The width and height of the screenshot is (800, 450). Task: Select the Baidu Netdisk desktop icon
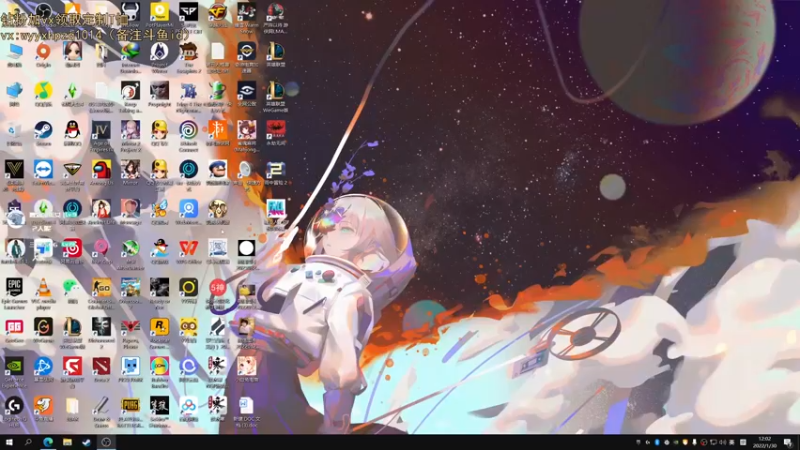[188, 406]
